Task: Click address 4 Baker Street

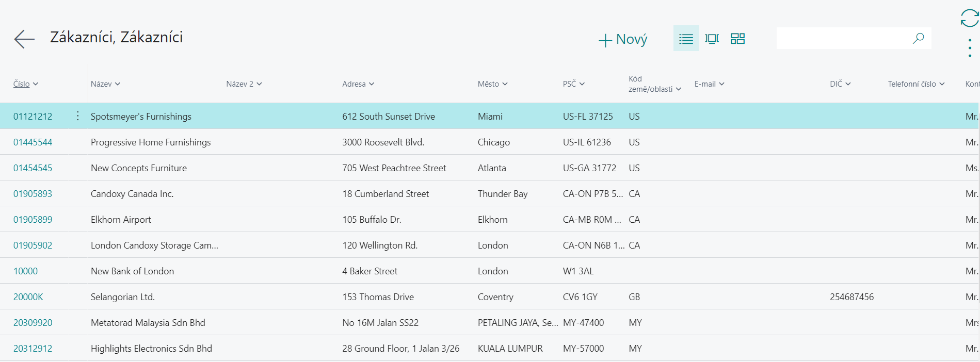Action: 370,271
